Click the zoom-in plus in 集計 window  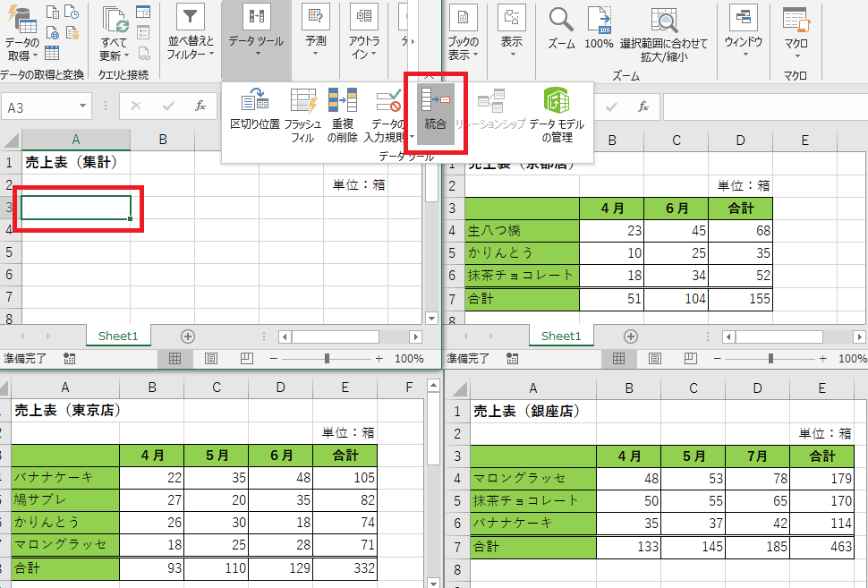[379, 359]
